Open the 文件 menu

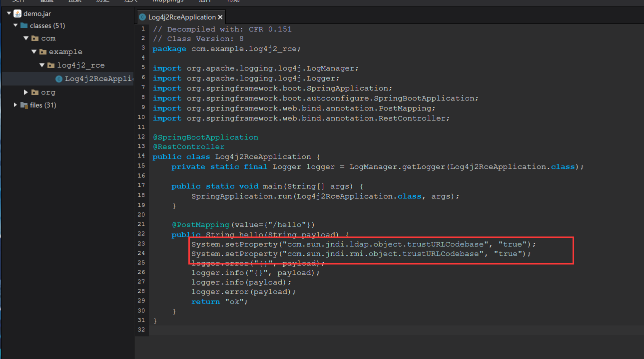18,1
